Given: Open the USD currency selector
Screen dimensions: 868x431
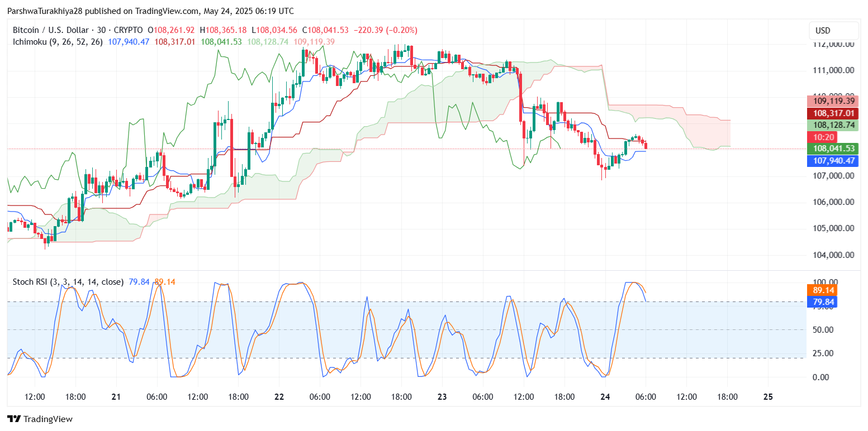Looking at the screenshot, I should pos(833,31).
